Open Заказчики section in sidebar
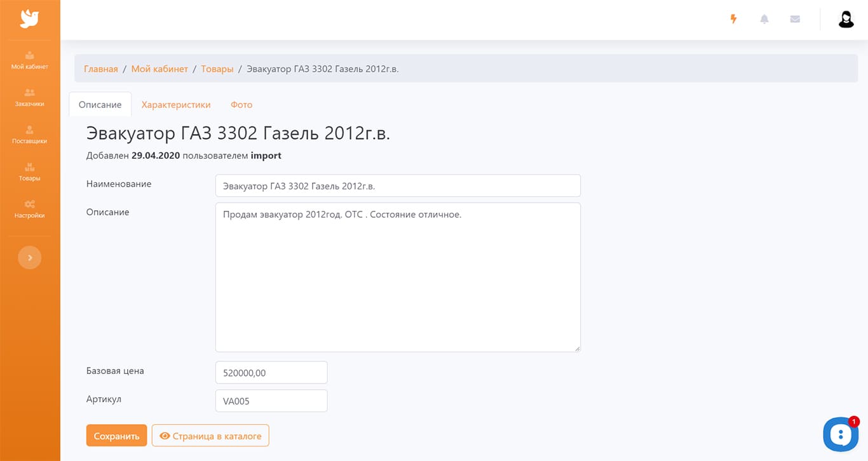Screen dimensions: 868x461 (30, 97)
